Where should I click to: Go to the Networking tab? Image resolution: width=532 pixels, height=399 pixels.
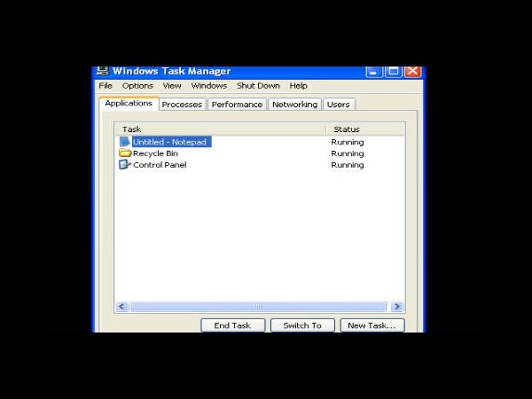(294, 105)
